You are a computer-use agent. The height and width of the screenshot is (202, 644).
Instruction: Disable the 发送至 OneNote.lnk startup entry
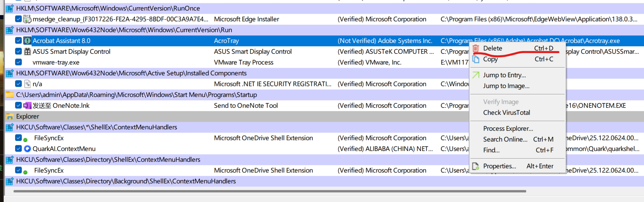19,105
